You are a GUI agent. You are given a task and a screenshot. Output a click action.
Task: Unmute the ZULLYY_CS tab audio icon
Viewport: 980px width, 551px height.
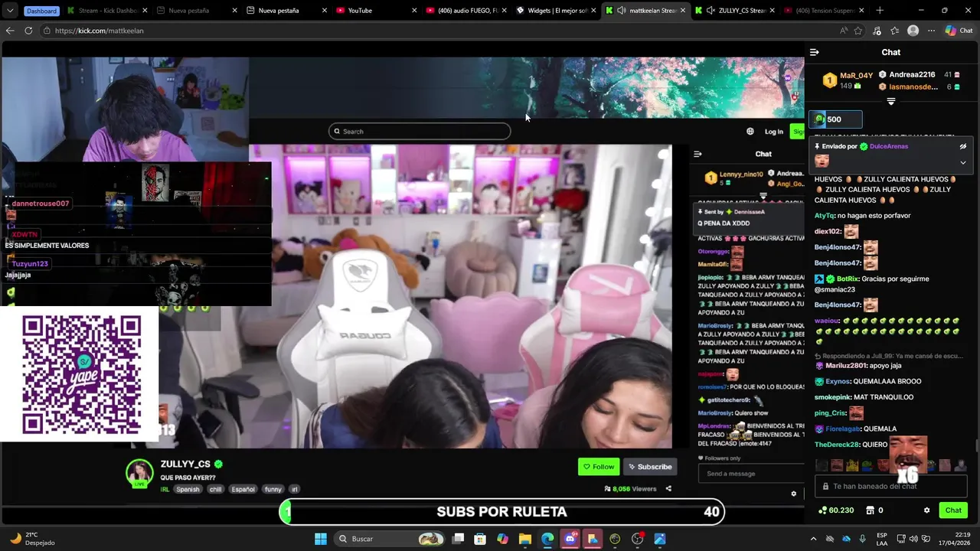coord(710,11)
